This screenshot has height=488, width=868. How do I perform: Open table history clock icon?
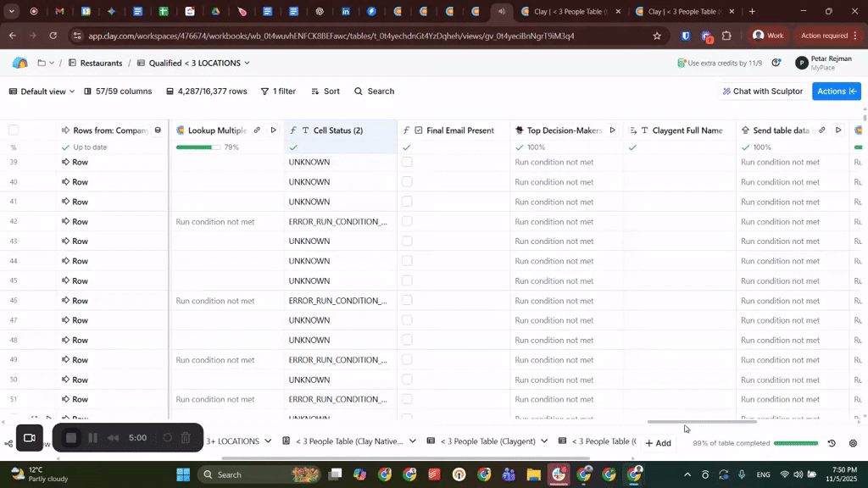(832, 443)
